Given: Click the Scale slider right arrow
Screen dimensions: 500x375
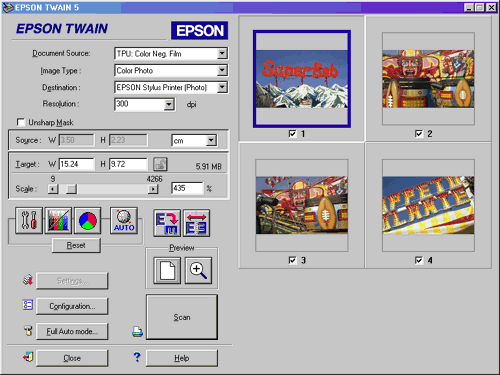Looking at the screenshot, I should point(153,189).
